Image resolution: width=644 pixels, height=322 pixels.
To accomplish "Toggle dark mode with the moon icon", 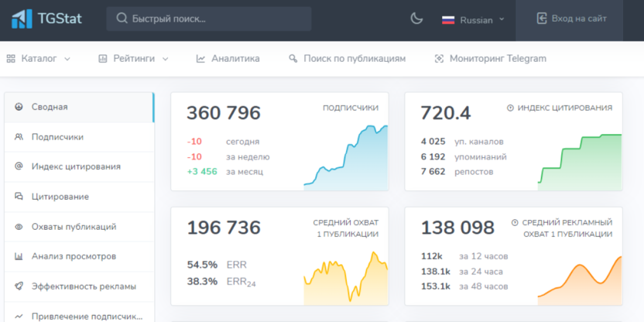I will point(416,19).
